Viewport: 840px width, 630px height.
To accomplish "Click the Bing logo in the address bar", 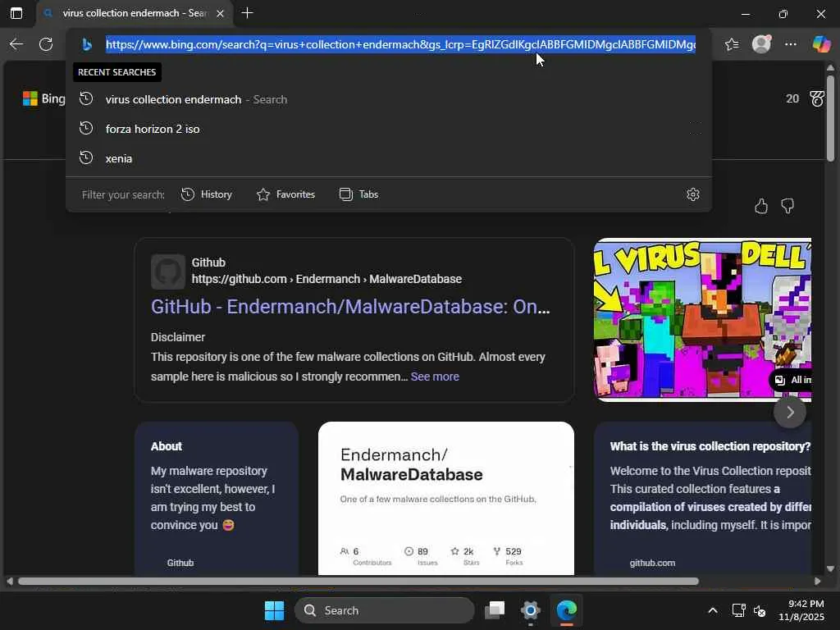I will pyautogui.click(x=87, y=44).
